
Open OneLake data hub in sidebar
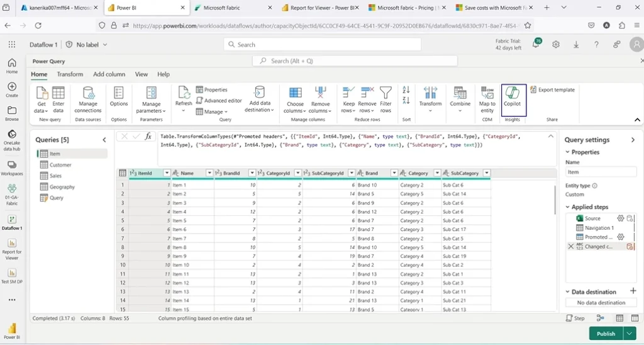(12, 140)
